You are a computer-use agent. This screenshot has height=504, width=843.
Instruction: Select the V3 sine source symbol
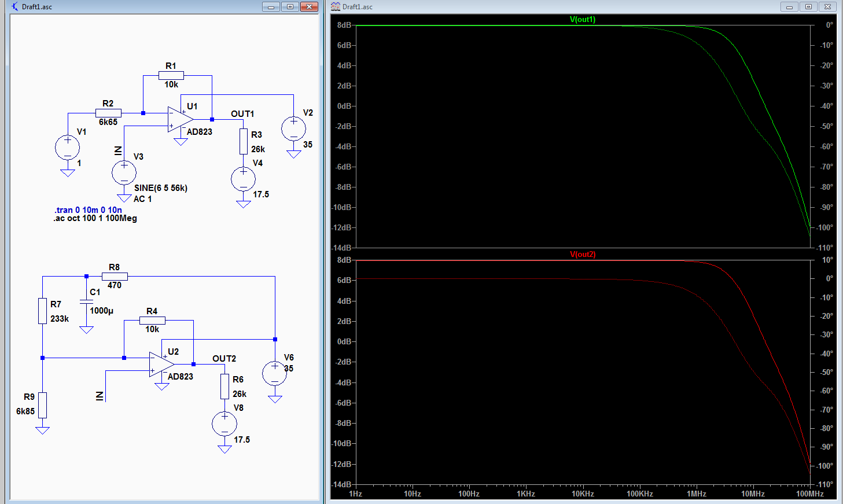124,172
